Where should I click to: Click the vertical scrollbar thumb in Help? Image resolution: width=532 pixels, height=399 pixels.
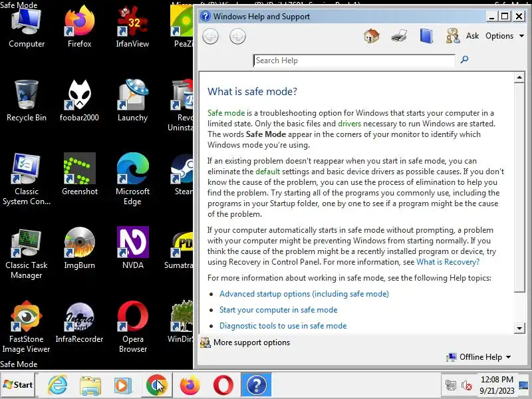519,188
